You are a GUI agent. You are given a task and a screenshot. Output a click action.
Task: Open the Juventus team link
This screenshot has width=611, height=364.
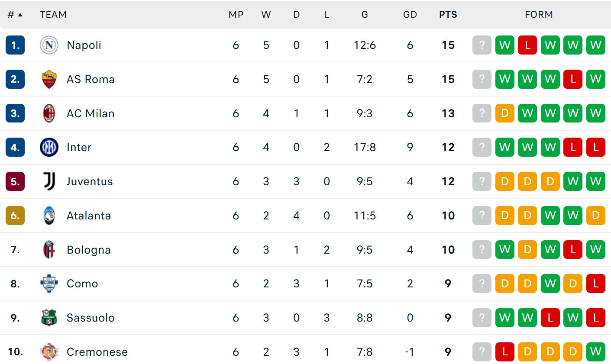[x=90, y=181]
